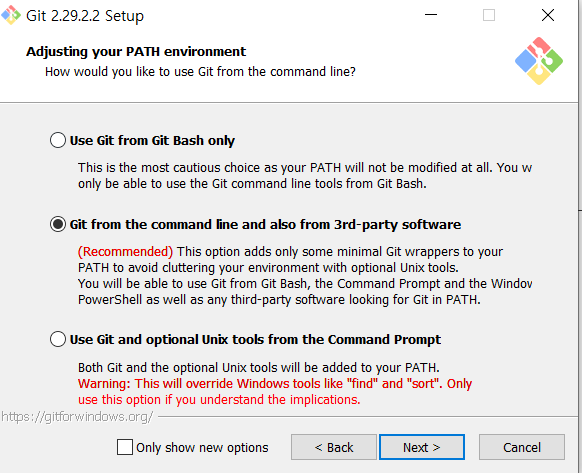Enable the "Only show new options" checkbox

tap(125, 447)
